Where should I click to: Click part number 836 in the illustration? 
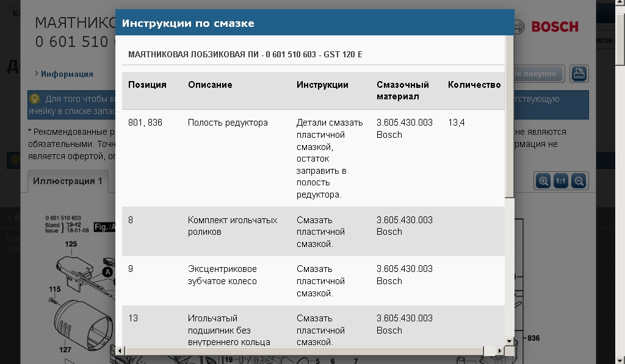[533, 338]
